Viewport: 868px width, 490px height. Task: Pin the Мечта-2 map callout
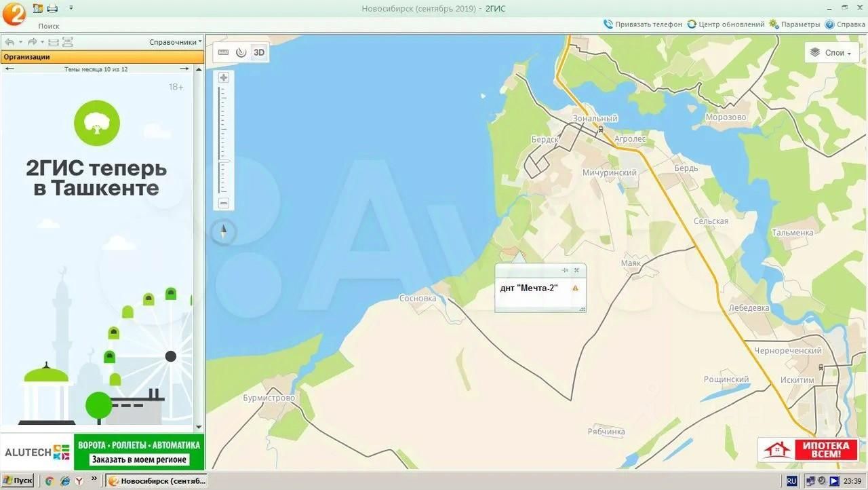click(566, 270)
